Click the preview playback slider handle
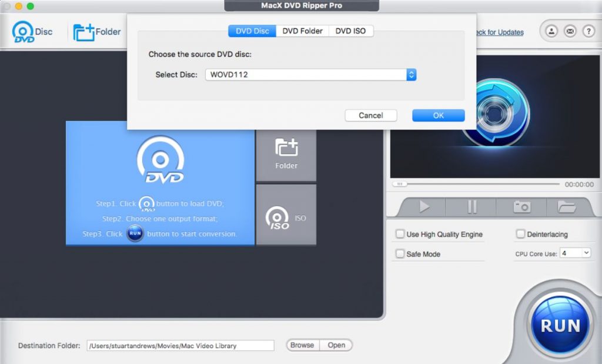Image resolution: width=602 pixels, height=364 pixels. point(400,184)
